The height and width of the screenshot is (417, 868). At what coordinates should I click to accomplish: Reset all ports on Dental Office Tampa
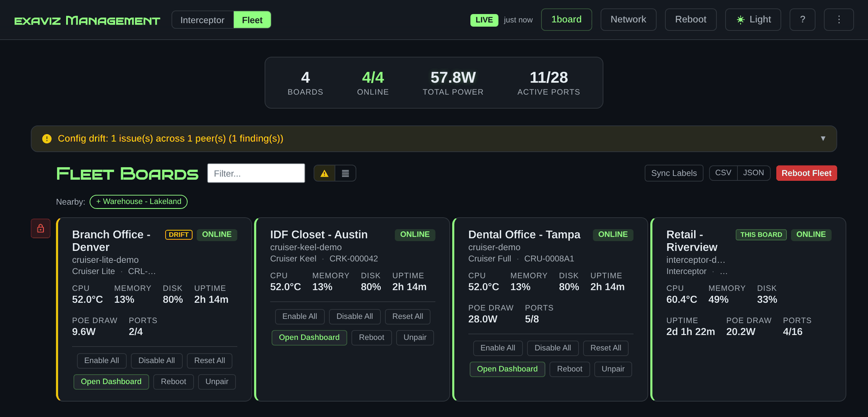(605, 348)
